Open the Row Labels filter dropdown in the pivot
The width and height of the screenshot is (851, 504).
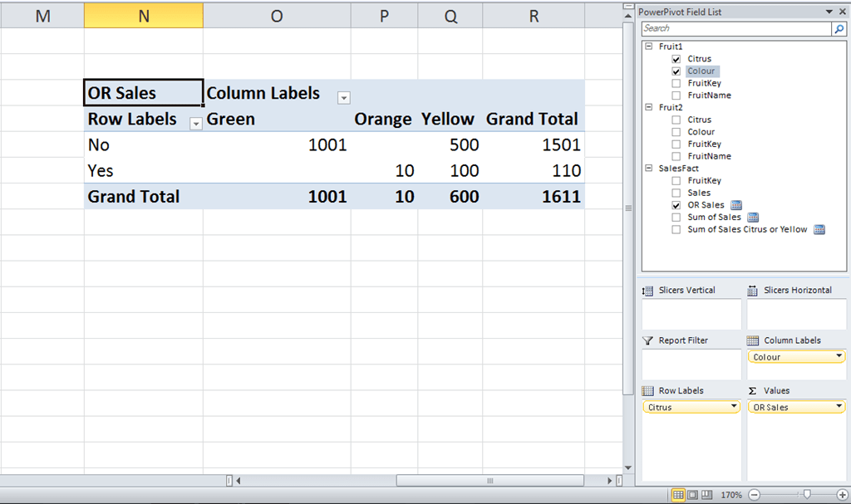point(196,125)
